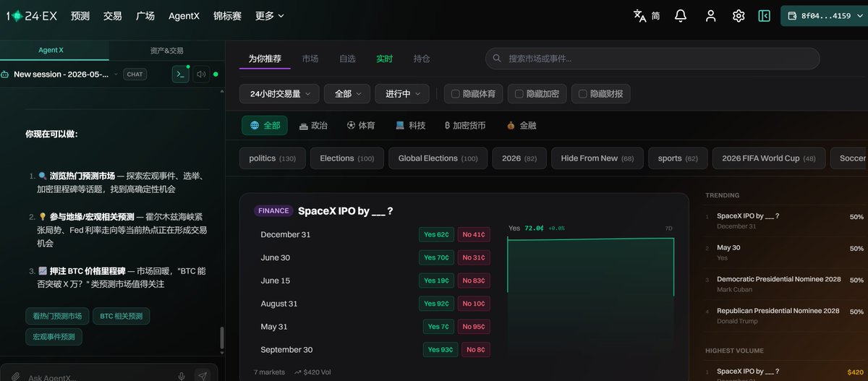Click the 24·EX logo

[x=33, y=15]
